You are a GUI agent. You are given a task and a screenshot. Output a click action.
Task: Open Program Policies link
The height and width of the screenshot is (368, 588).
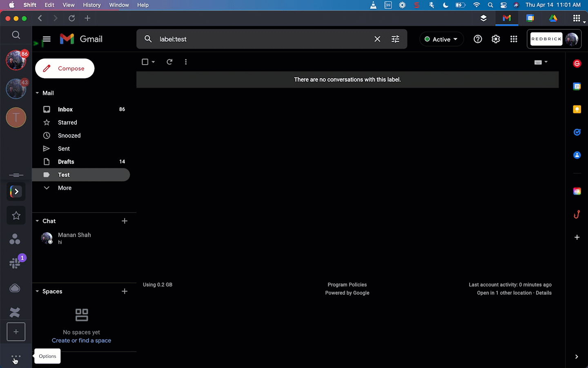pos(347,285)
